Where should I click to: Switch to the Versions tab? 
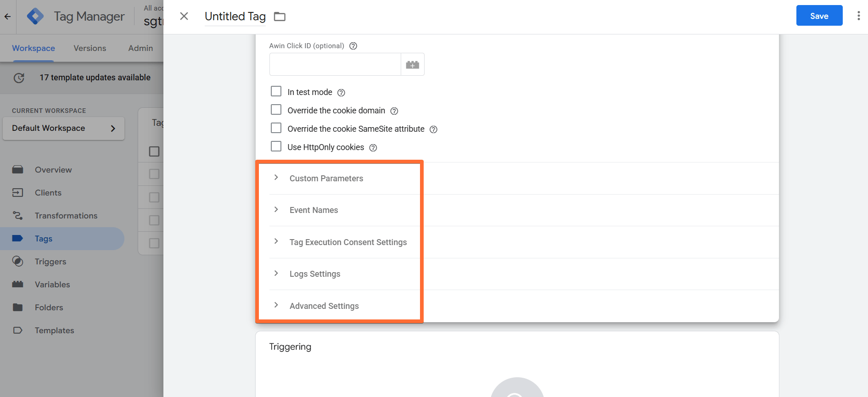point(90,48)
